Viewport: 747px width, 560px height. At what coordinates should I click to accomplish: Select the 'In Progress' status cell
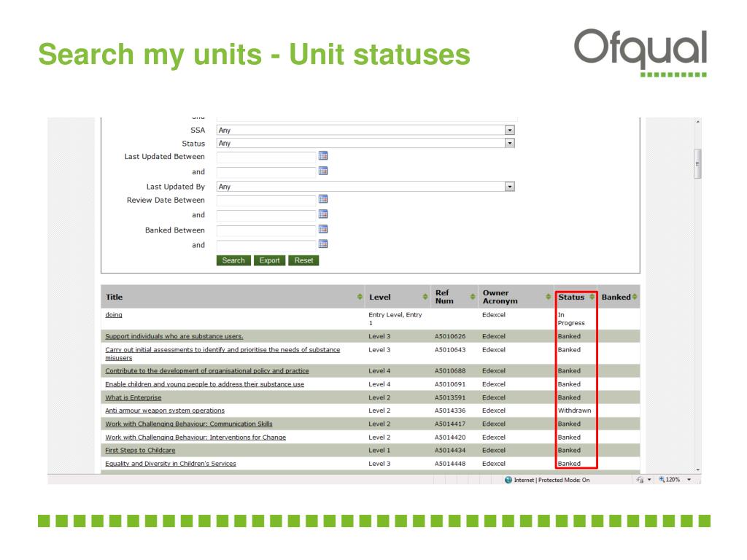[571, 319]
